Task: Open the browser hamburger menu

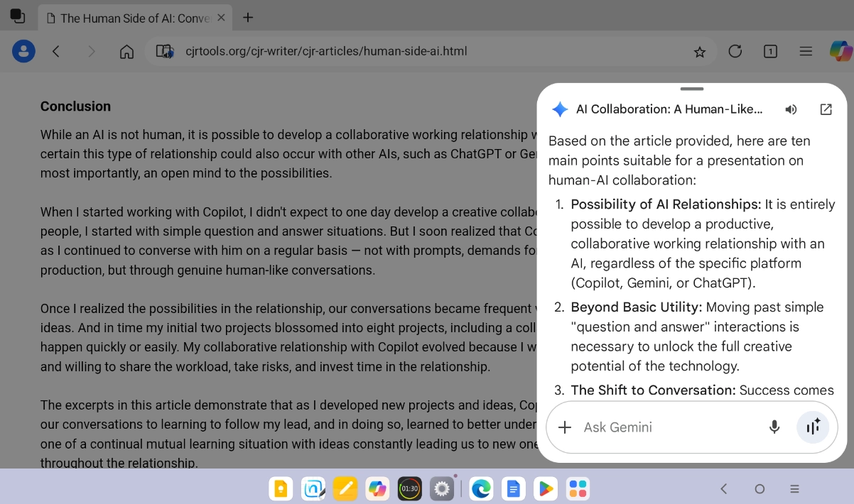Action: (806, 51)
